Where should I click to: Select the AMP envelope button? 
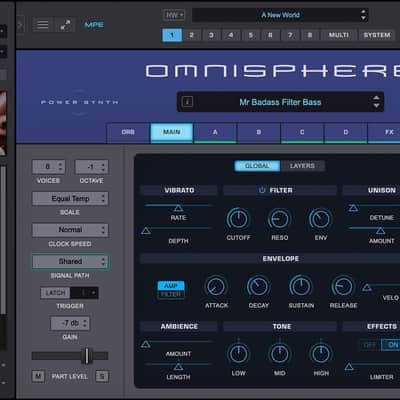pyautogui.click(x=171, y=286)
